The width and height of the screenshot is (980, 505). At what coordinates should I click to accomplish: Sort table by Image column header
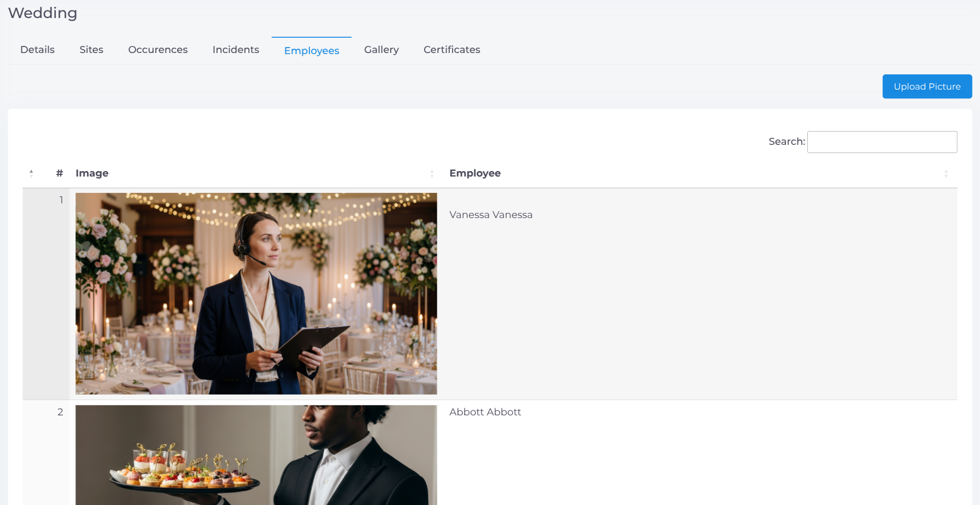tap(256, 173)
